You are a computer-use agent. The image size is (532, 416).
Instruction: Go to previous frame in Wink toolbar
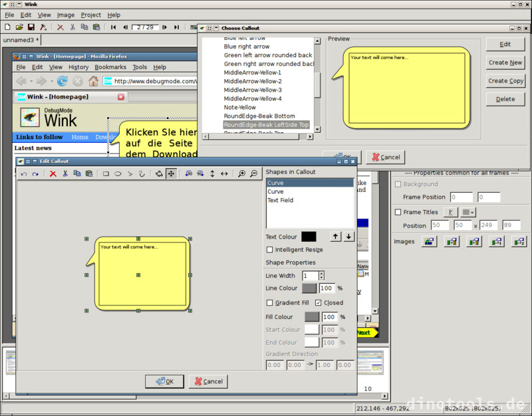[125, 27]
